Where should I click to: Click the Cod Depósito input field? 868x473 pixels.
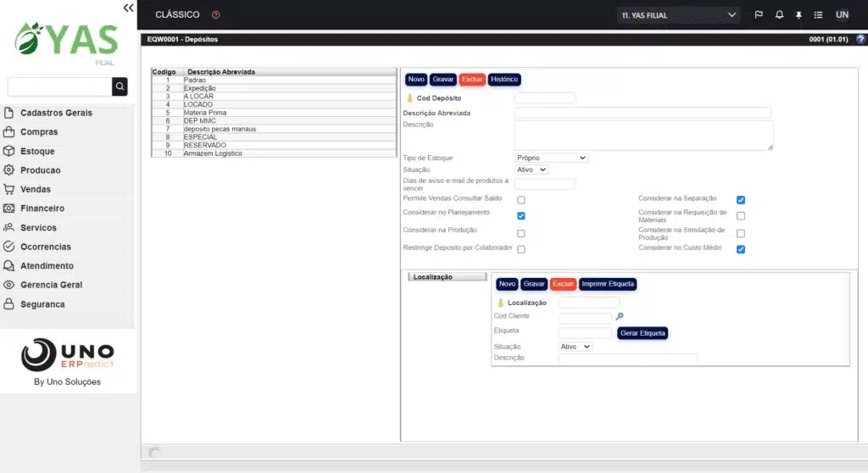coord(545,98)
